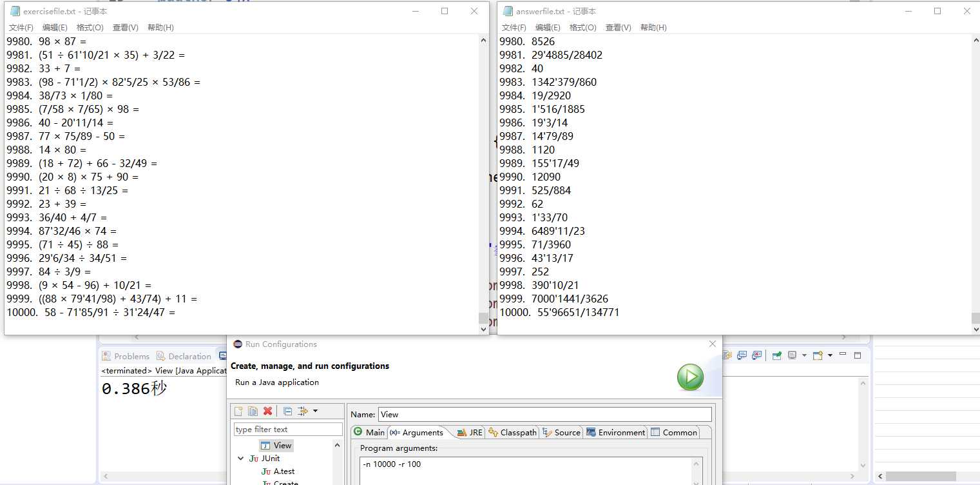Select A.test JUnit configuration
Screen dimensions: 980x485
pyautogui.click(x=278, y=471)
